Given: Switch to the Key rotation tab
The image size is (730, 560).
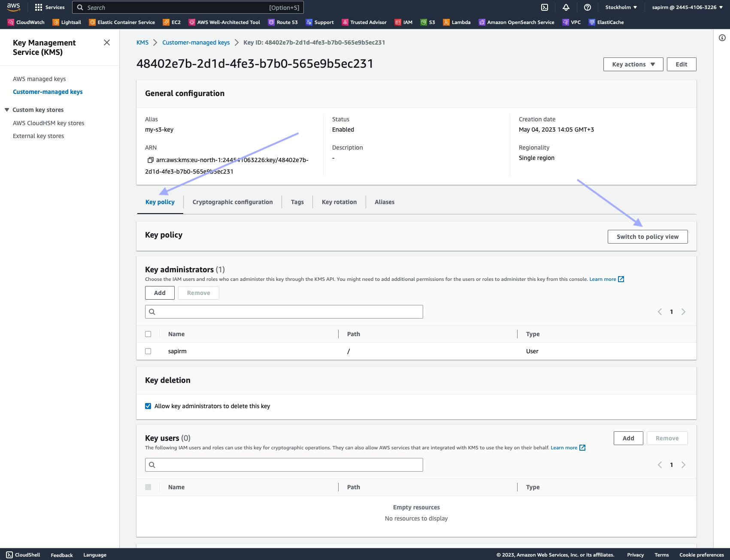Looking at the screenshot, I should tap(339, 202).
